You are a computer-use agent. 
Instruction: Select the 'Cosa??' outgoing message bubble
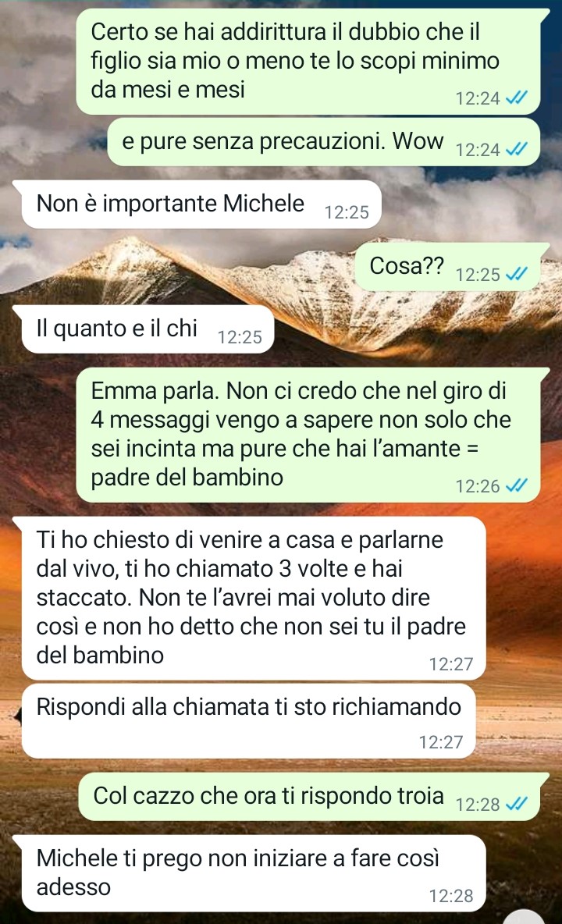[448, 267]
